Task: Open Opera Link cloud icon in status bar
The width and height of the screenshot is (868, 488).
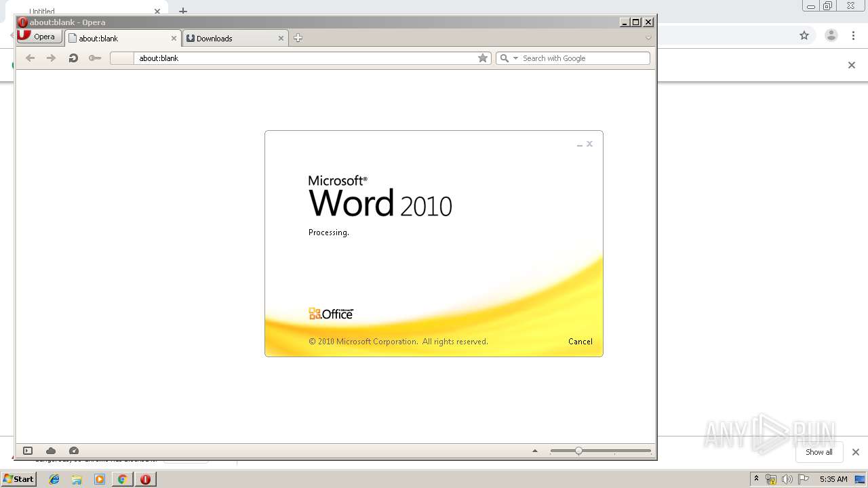Action: point(51,451)
